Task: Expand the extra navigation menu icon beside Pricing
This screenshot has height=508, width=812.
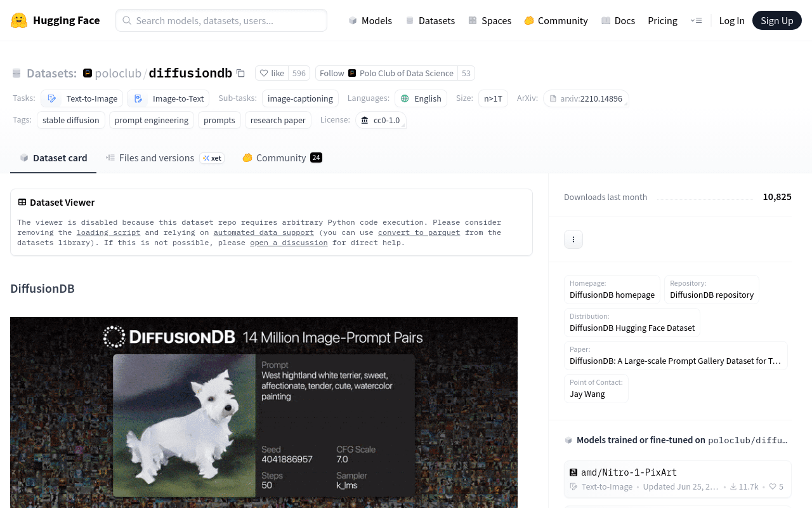Action: pyautogui.click(x=696, y=20)
